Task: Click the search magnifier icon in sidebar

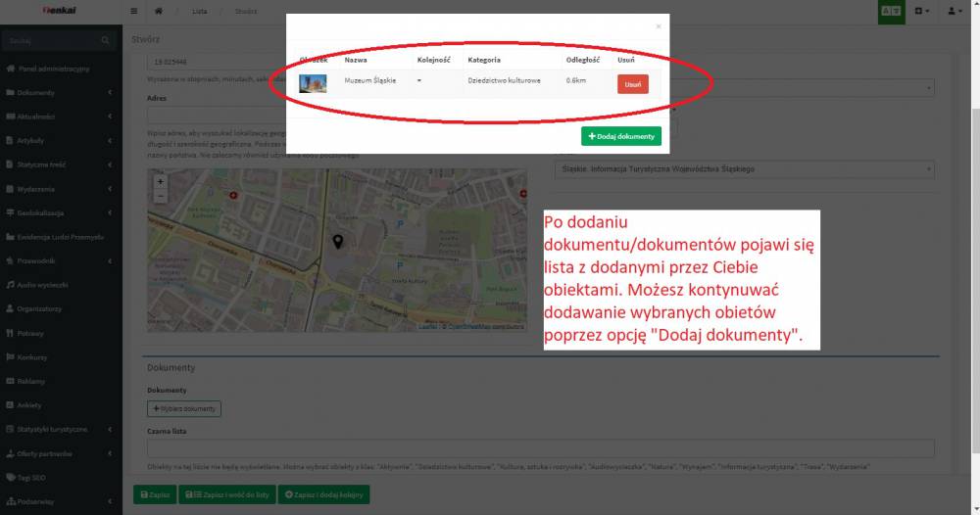Action: click(x=106, y=40)
